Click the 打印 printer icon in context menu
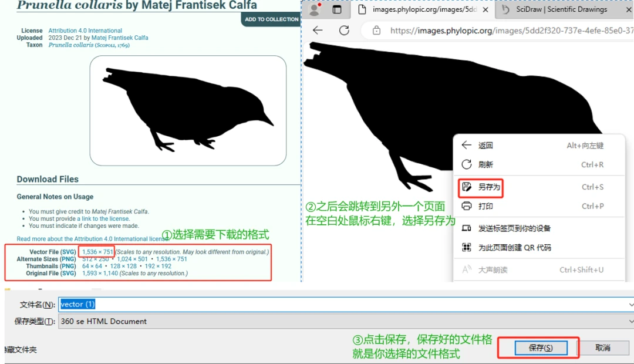The image size is (634, 364). (467, 206)
